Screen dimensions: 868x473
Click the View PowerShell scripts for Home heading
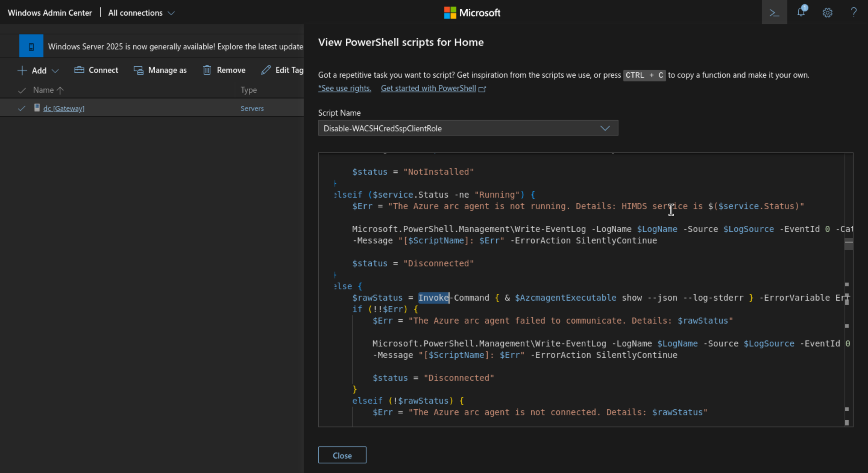pos(401,42)
